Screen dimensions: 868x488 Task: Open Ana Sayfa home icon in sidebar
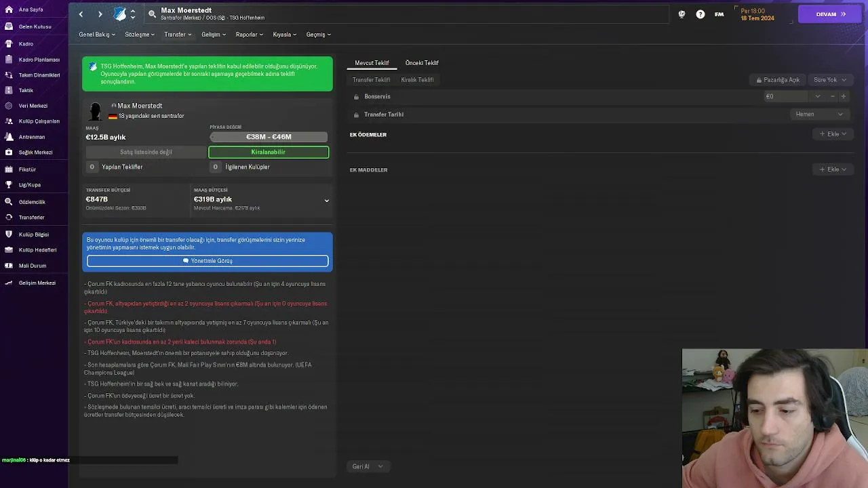coord(9,9)
